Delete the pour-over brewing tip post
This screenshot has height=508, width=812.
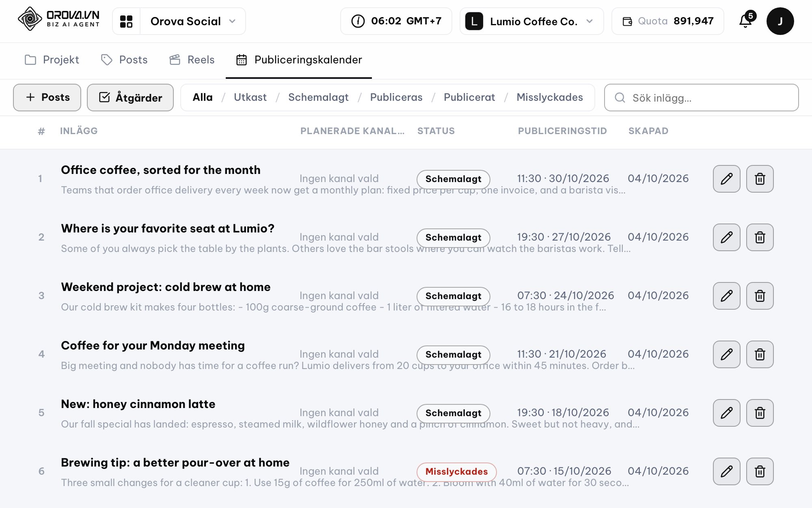[760, 471]
